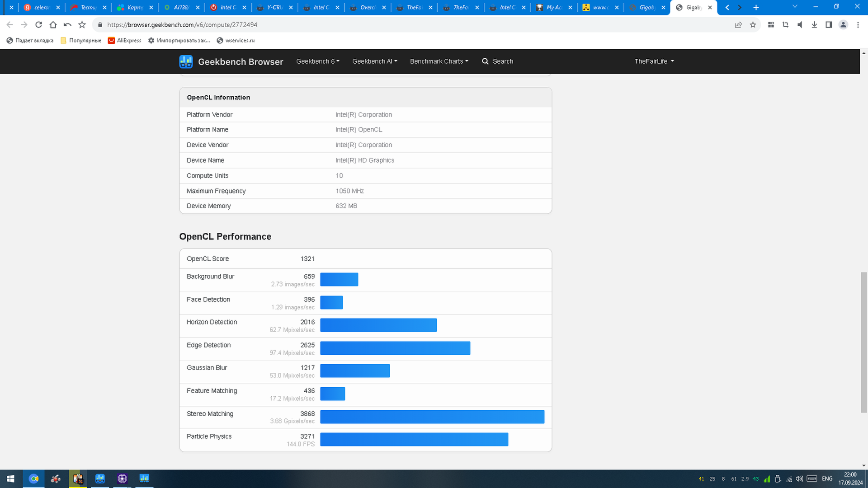Image resolution: width=868 pixels, height=488 pixels.
Task: Switch to the Overcl tab
Action: tap(368, 7)
